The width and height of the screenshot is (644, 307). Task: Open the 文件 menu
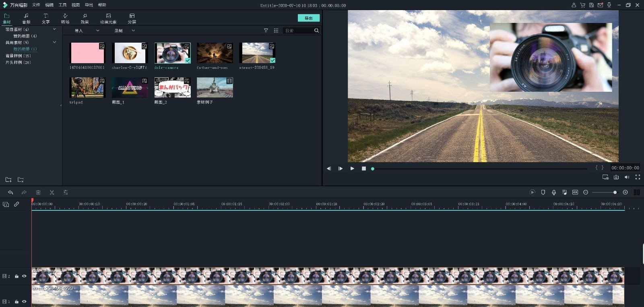(x=36, y=5)
